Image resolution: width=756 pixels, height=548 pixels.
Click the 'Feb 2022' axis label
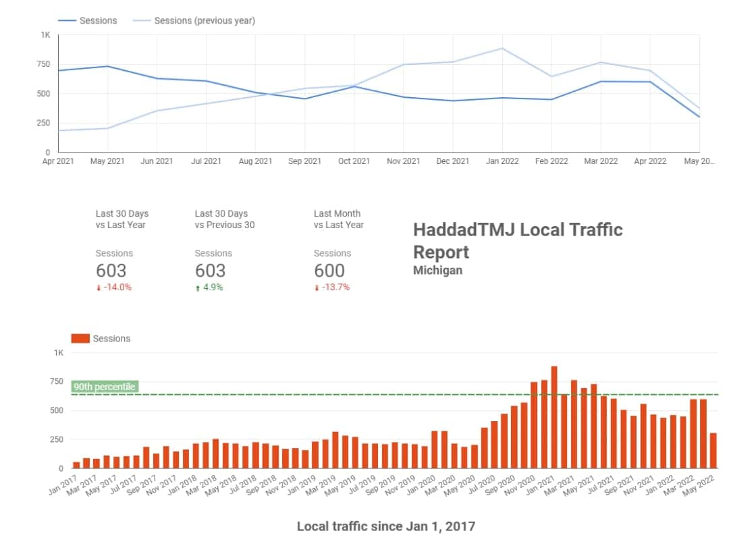click(551, 161)
